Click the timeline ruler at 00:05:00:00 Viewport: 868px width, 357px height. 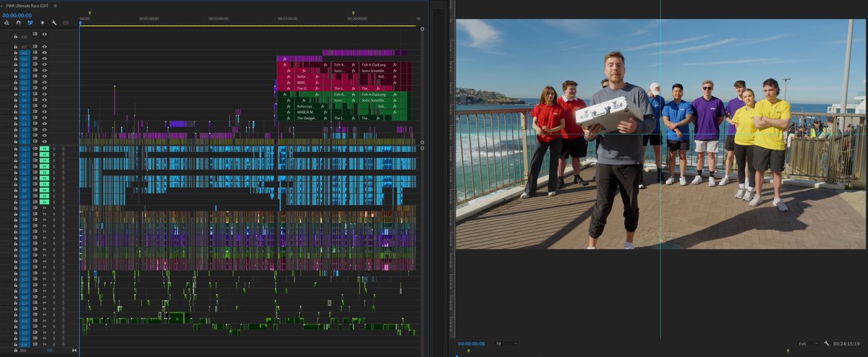pos(149,19)
